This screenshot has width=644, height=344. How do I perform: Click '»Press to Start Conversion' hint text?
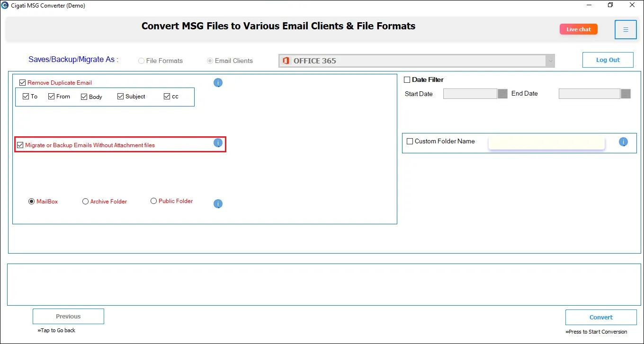[x=596, y=332]
